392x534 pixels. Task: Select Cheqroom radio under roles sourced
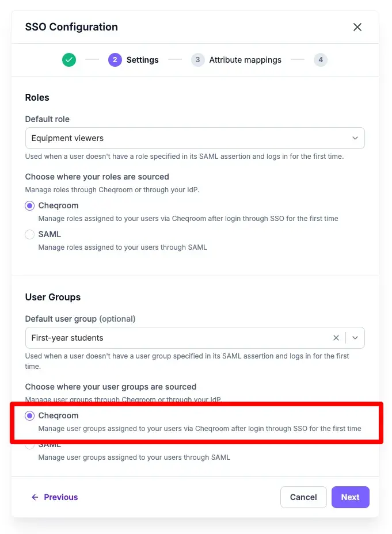tap(29, 205)
